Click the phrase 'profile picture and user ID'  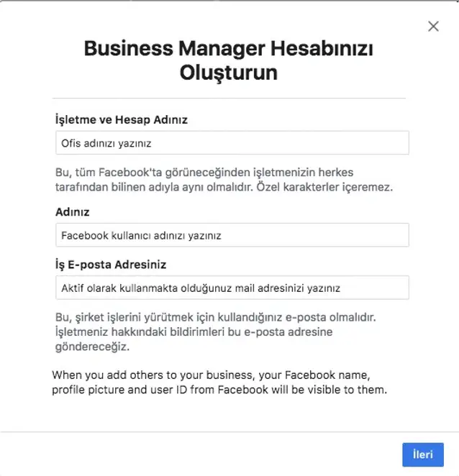click(x=119, y=390)
